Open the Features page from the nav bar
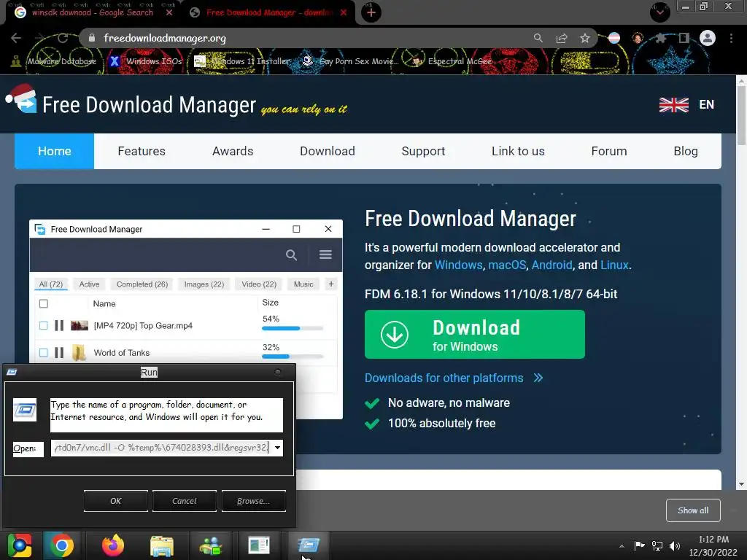Image resolution: width=747 pixels, height=560 pixels. 142,151
